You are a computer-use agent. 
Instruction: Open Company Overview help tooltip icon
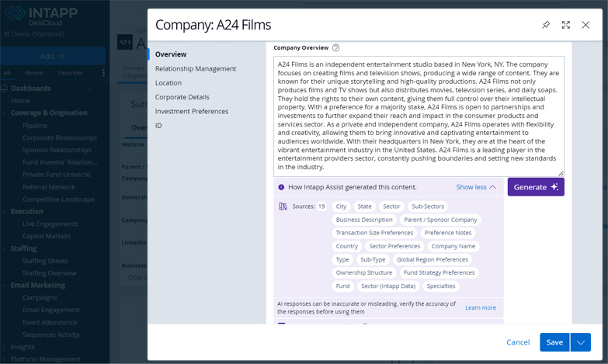click(x=335, y=47)
